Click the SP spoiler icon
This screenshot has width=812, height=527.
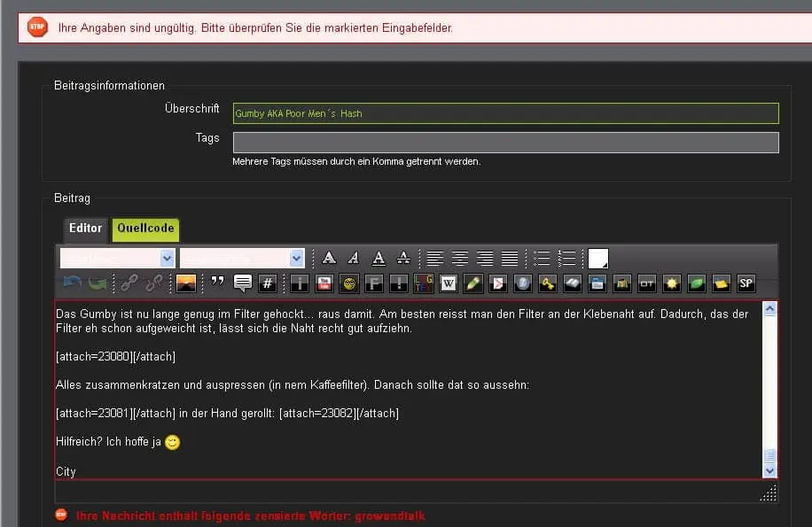point(746,283)
